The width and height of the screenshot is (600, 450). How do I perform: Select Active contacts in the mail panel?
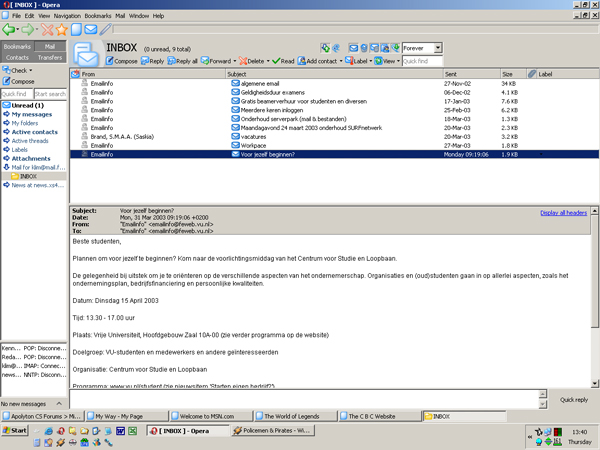click(x=34, y=132)
